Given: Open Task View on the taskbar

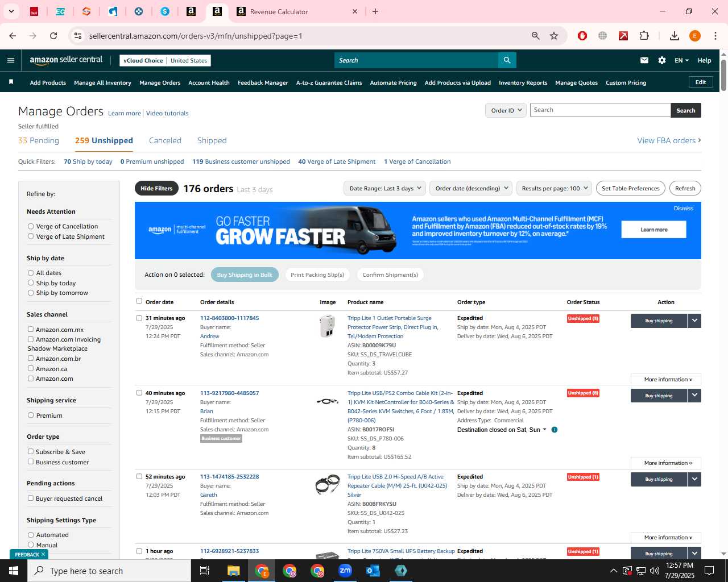Looking at the screenshot, I should [205, 571].
